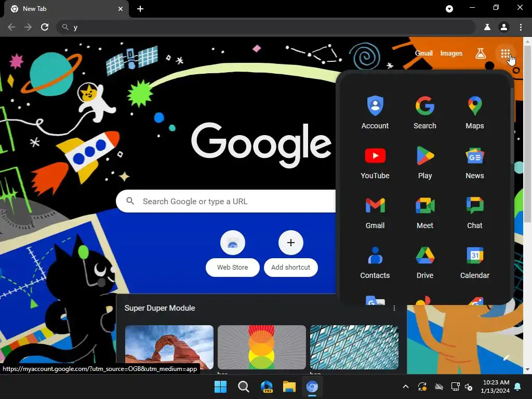Close the New Tab tab
This screenshot has width=532, height=399.
[121, 9]
